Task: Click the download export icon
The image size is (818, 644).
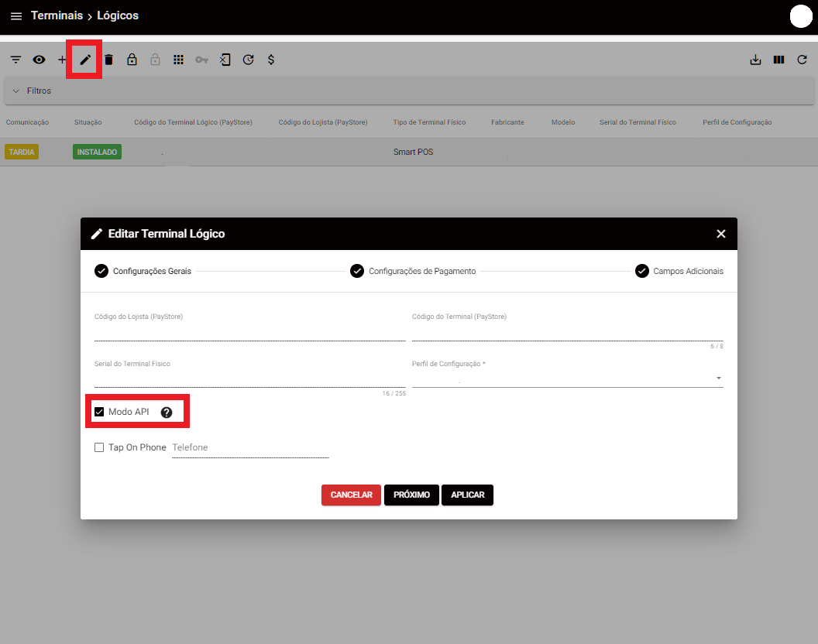Action: (755, 60)
